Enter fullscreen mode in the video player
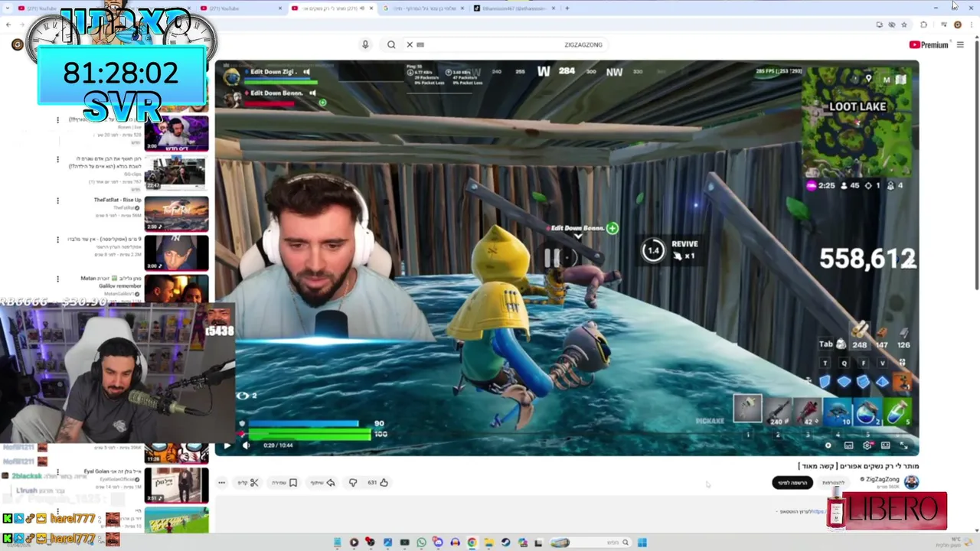Screen dimensions: 980x551 pyautogui.click(x=903, y=445)
